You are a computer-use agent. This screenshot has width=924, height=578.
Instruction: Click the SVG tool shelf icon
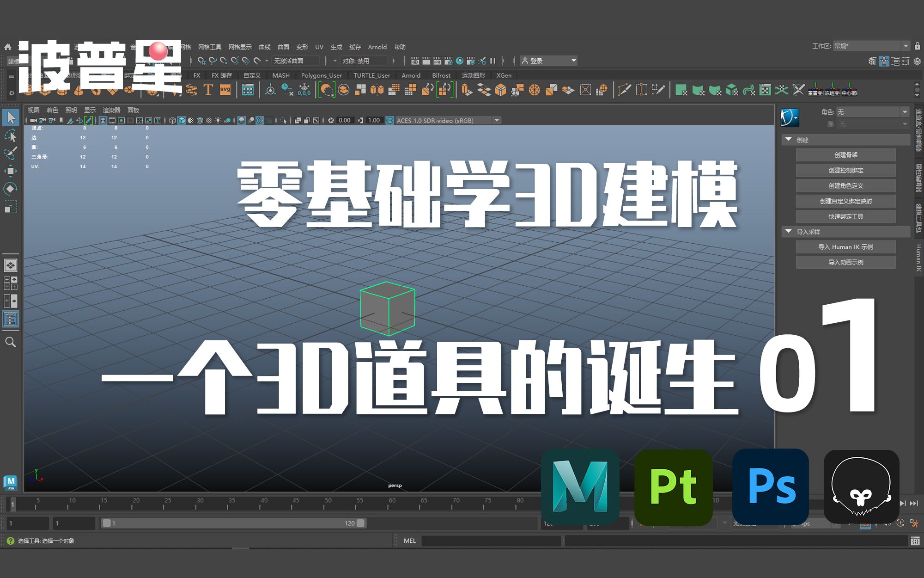225,90
